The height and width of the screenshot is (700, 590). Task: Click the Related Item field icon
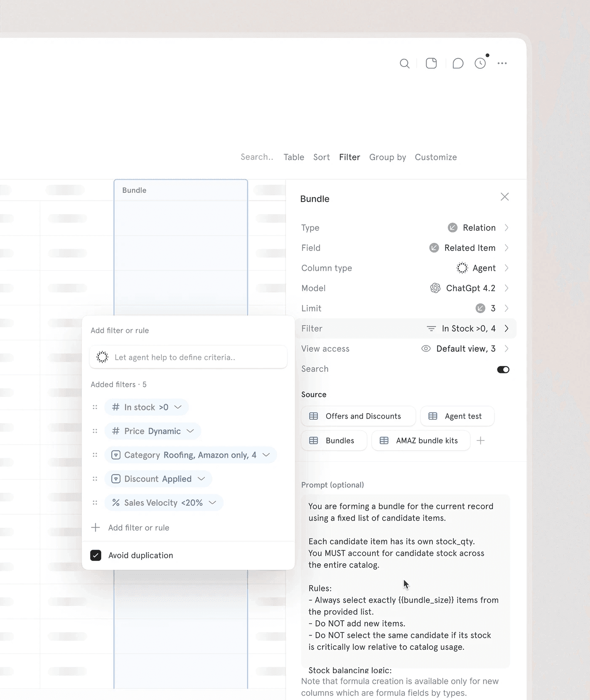(434, 248)
